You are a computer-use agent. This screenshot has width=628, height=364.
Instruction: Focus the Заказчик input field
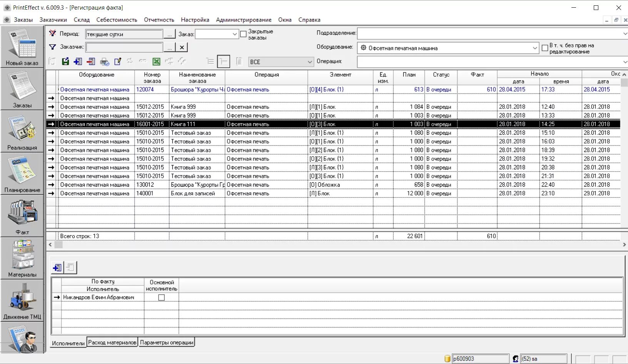(124, 47)
